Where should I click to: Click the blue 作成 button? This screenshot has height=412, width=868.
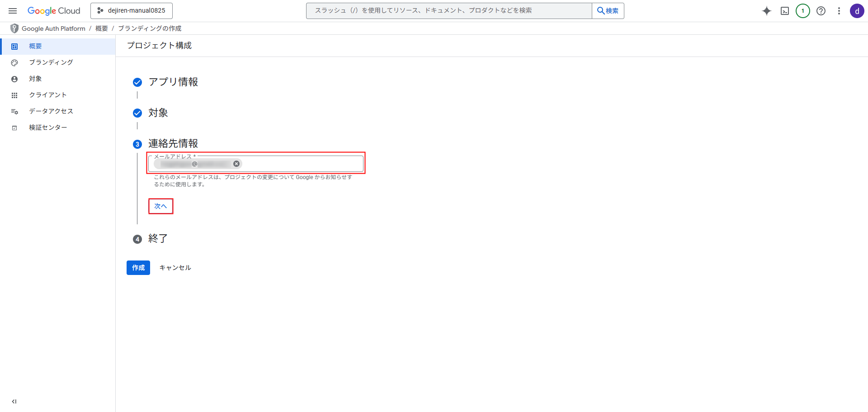coord(138,268)
